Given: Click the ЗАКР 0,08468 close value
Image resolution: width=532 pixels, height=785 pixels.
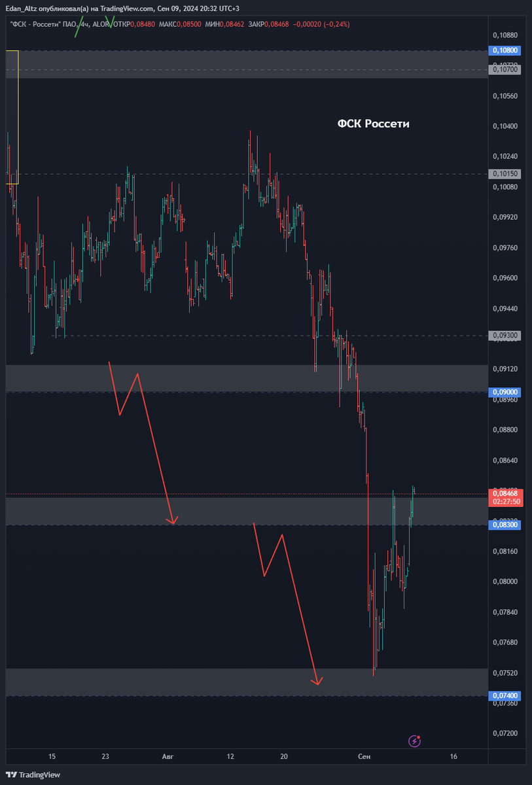Looking at the screenshot, I should [x=269, y=24].
